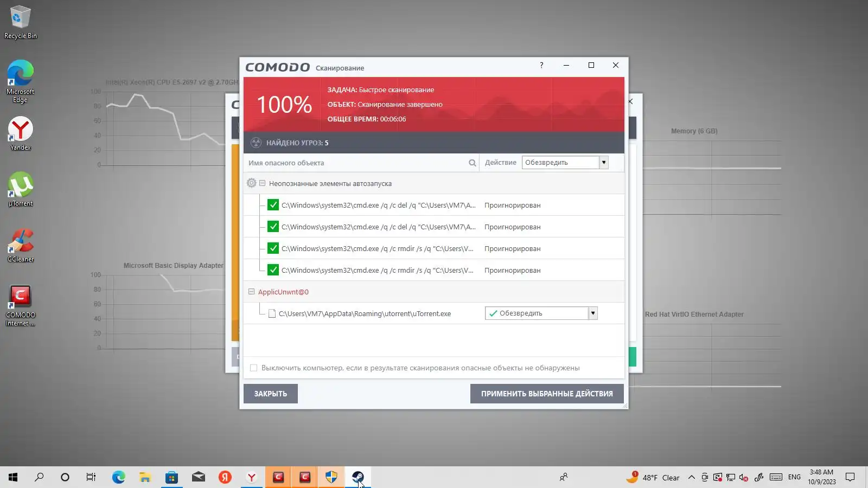Image resolution: width=868 pixels, height=488 pixels.
Task: Open the Recycle Bin desktop icon
Action: 21,22
